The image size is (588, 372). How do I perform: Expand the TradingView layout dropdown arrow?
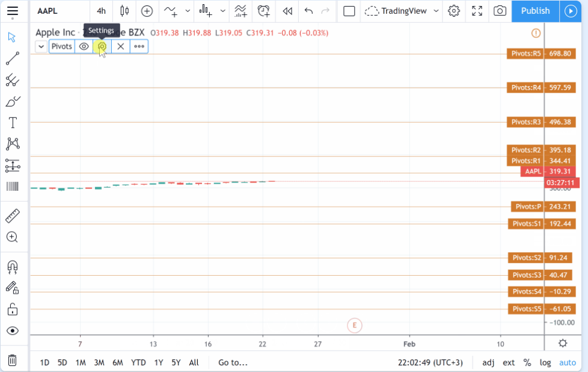tap(436, 11)
